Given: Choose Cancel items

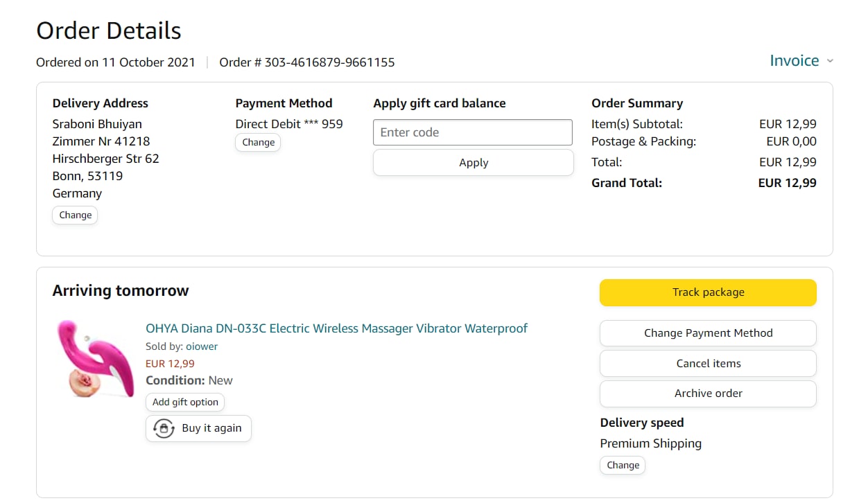Looking at the screenshot, I should click(x=708, y=364).
